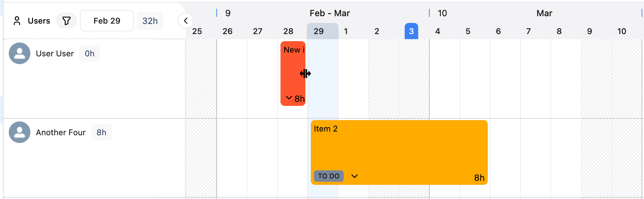The height and width of the screenshot is (199, 644).
Task: Click day 28 in timeline header
Action: (x=288, y=31)
